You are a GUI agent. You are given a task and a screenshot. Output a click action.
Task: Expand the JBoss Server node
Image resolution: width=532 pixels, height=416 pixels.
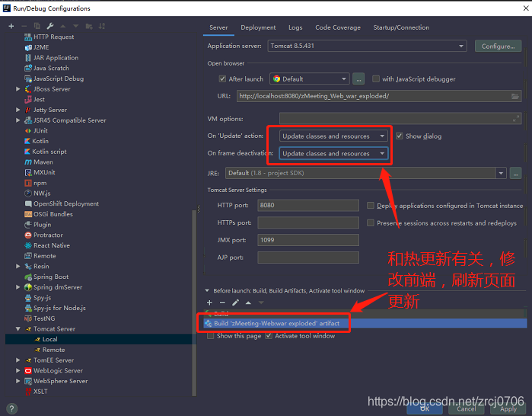tap(18, 89)
